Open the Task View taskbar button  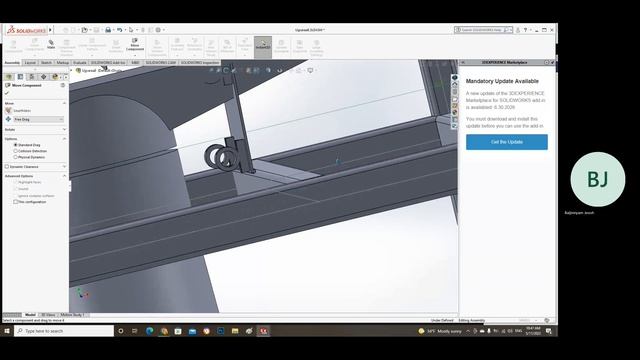tap(135, 331)
